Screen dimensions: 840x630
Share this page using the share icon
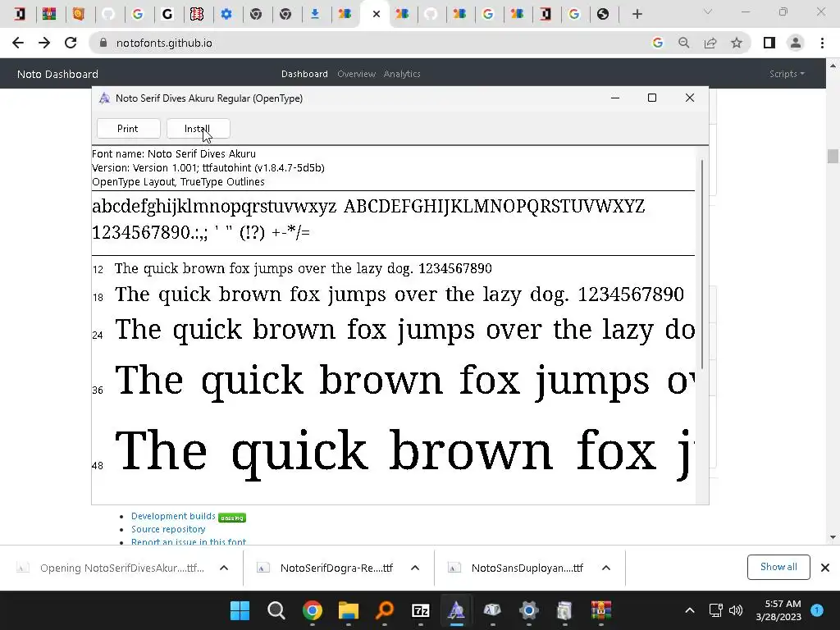coord(710,43)
